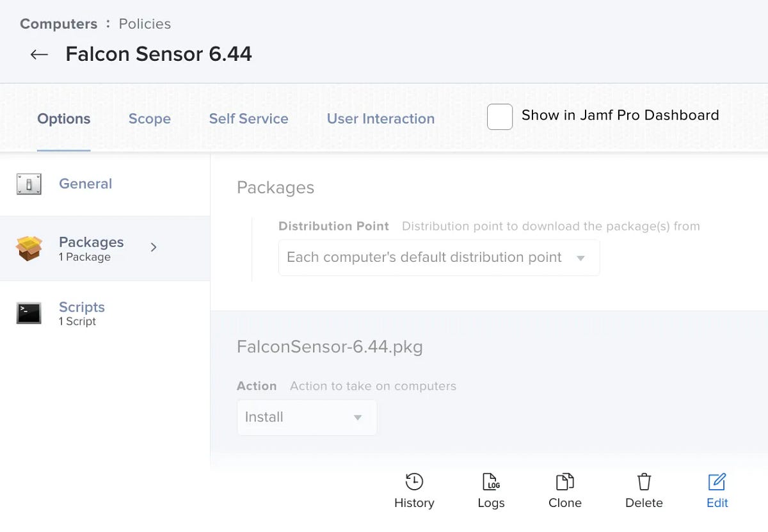The width and height of the screenshot is (768, 532).
Task: Switch to the Scope tab
Action: pos(149,118)
